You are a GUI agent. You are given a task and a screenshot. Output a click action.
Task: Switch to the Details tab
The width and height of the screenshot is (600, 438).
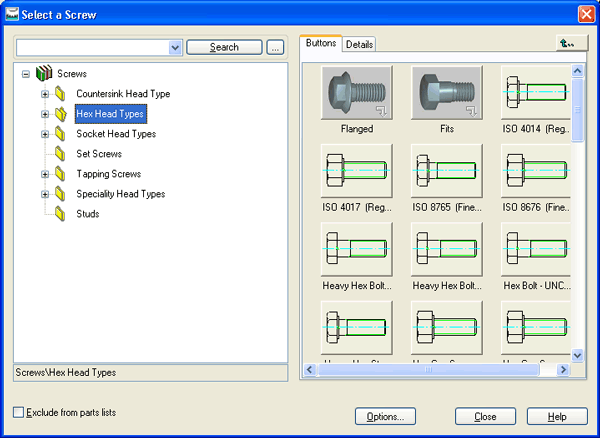pyautogui.click(x=359, y=45)
